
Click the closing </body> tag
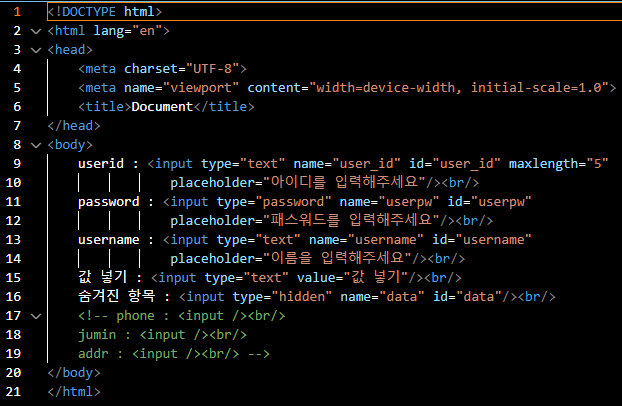74,373
